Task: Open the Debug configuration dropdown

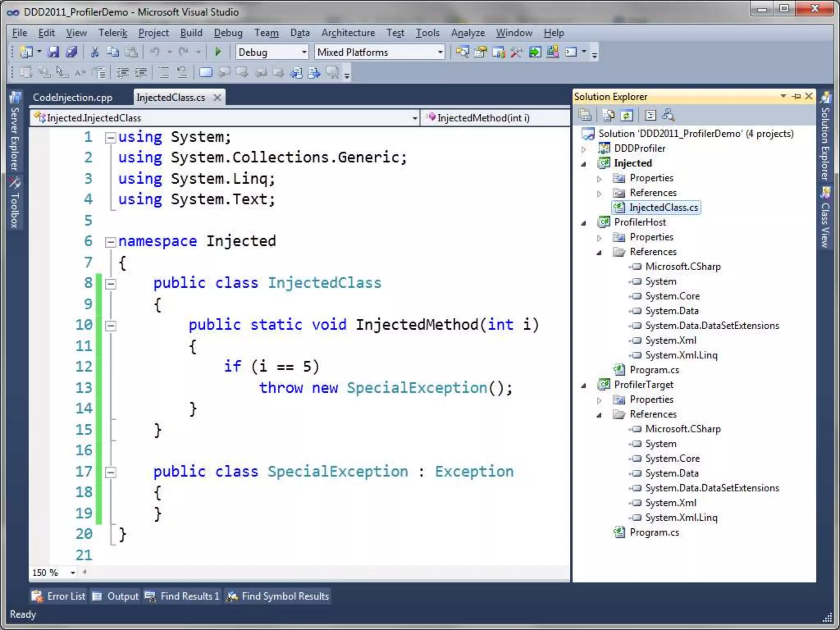Action: [304, 52]
